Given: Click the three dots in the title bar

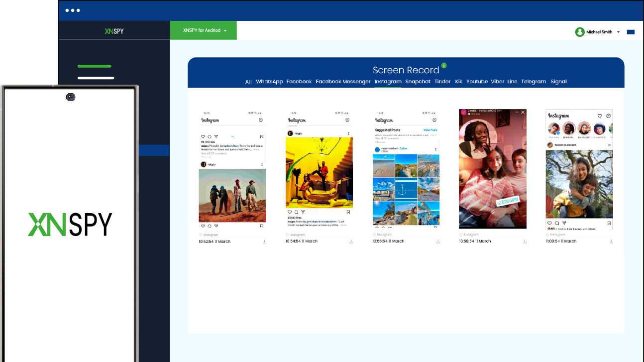Looking at the screenshot, I should click(x=73, y=10).
